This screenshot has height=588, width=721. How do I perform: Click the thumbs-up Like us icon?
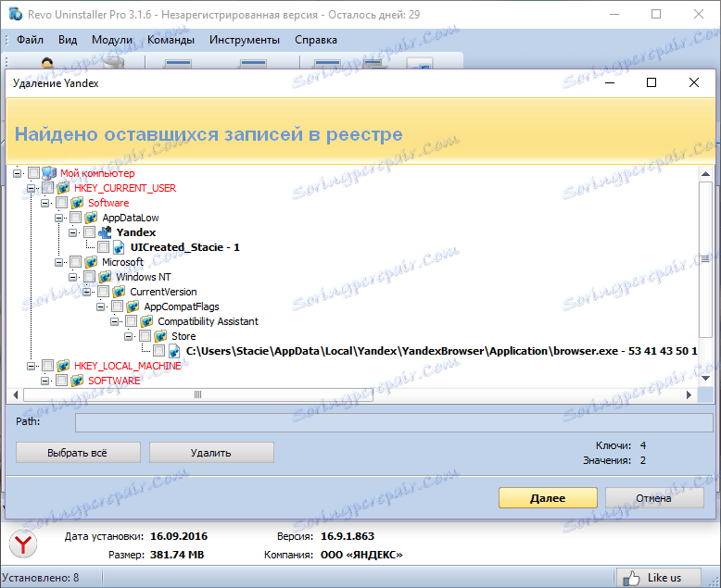tap(631, 578)
